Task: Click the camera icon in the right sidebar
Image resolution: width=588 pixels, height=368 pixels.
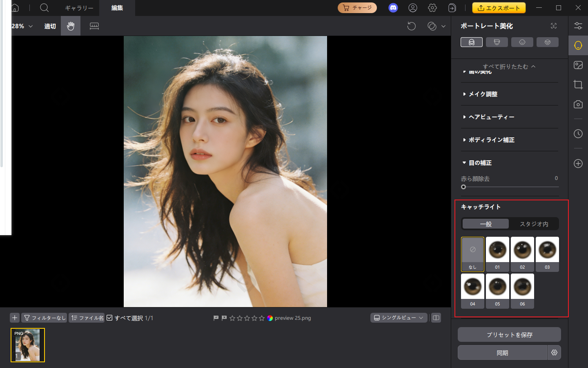Action: 578,104
